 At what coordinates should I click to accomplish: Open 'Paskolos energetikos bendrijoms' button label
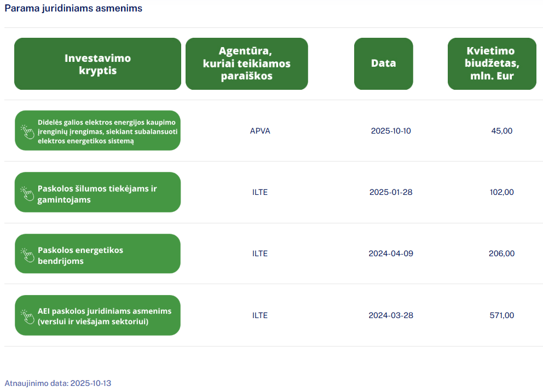[x=80, y=255]
